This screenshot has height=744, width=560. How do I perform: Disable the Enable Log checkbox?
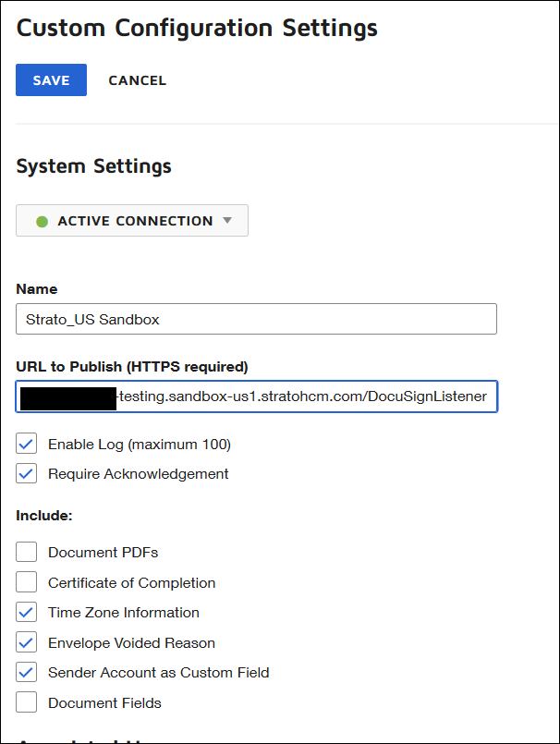click(27, 445)
